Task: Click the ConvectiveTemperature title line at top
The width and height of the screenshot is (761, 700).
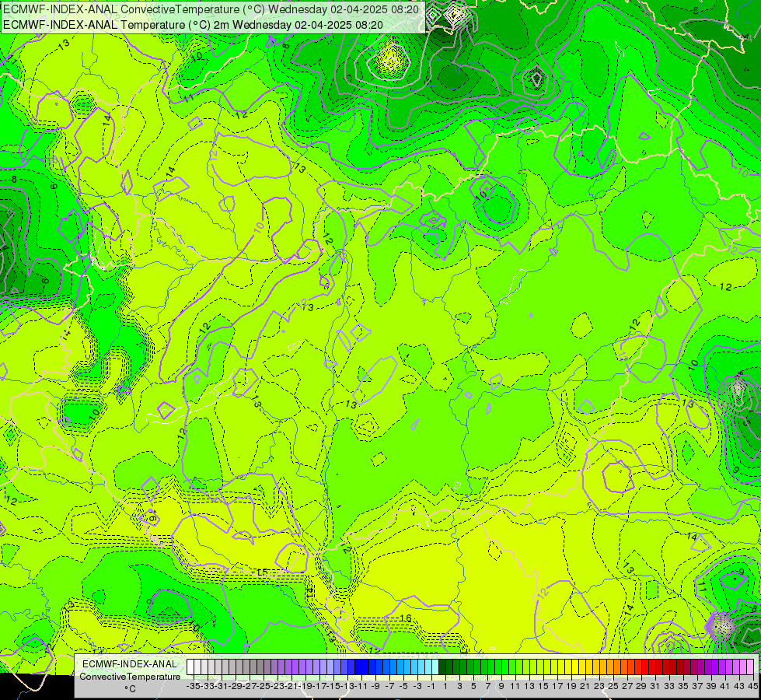Action: coord(211,9)
